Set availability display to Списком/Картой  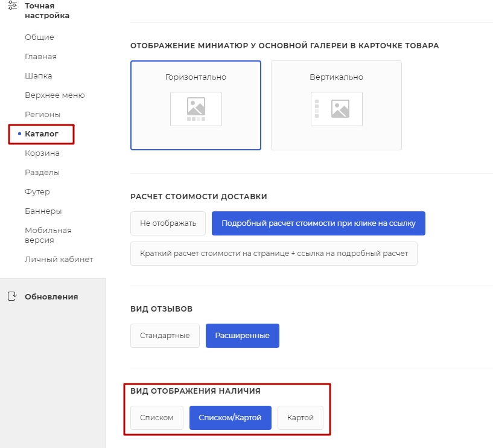point(230,418)
